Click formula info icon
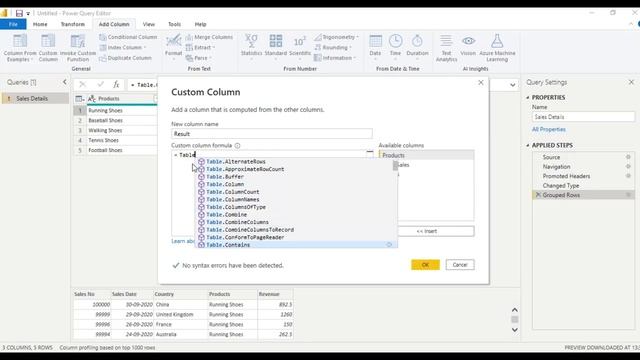 [x=237, y=145]
